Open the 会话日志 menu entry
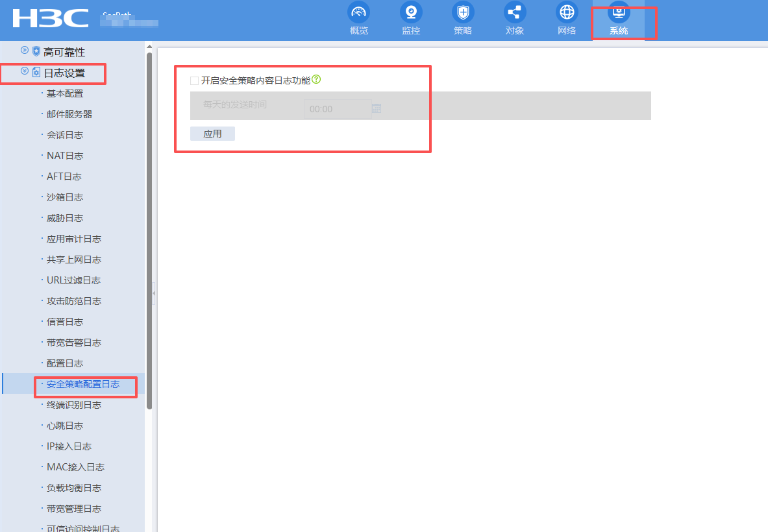Viewport: 768px width, 532px height. (x=65, y=135)
